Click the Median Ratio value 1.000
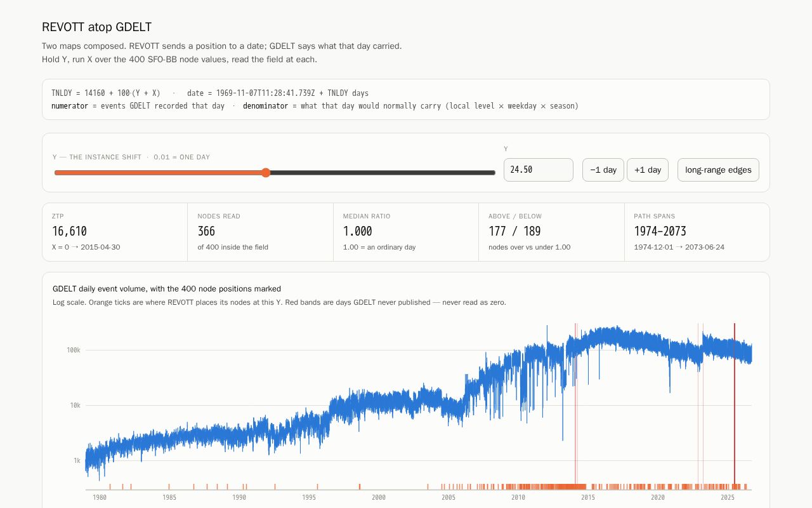This screenshot has height=508, width=812. click(358, 231)
